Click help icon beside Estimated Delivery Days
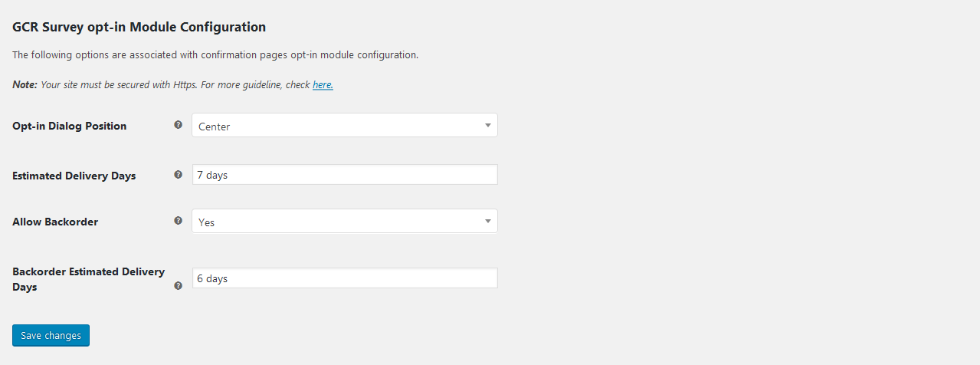This screenshot has width=980, height=365. pyautogui.click(x=178, y=175)
